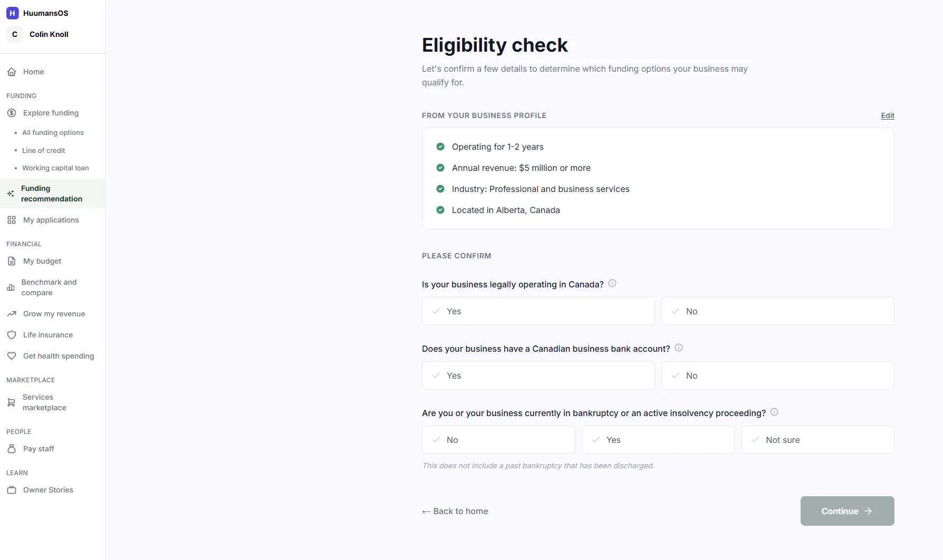The height and width of the screenshot is (560, 943).
Task: Select No for legally operating in Canada
Action: coord(777,311)
